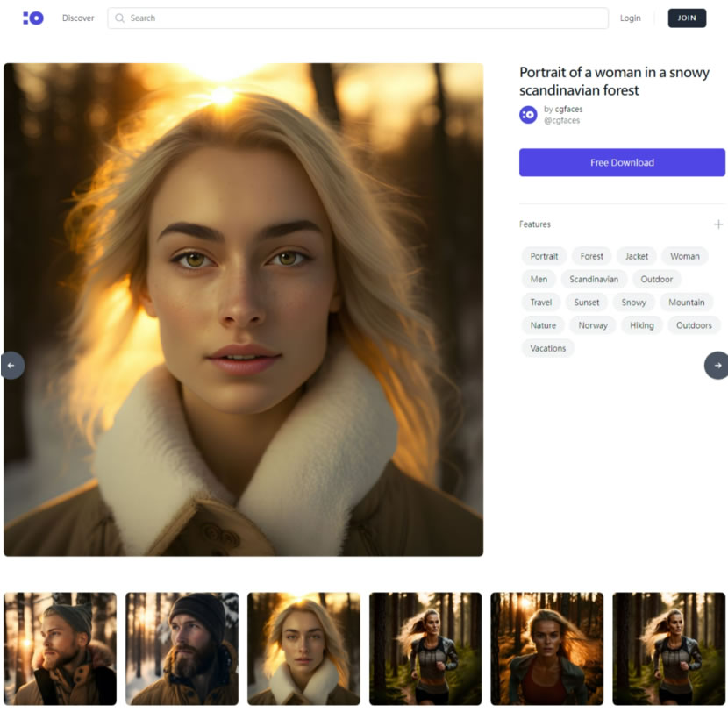Screen dimensions: 728x712
Task: Select the Scandinavian tag
Action: 594,279
